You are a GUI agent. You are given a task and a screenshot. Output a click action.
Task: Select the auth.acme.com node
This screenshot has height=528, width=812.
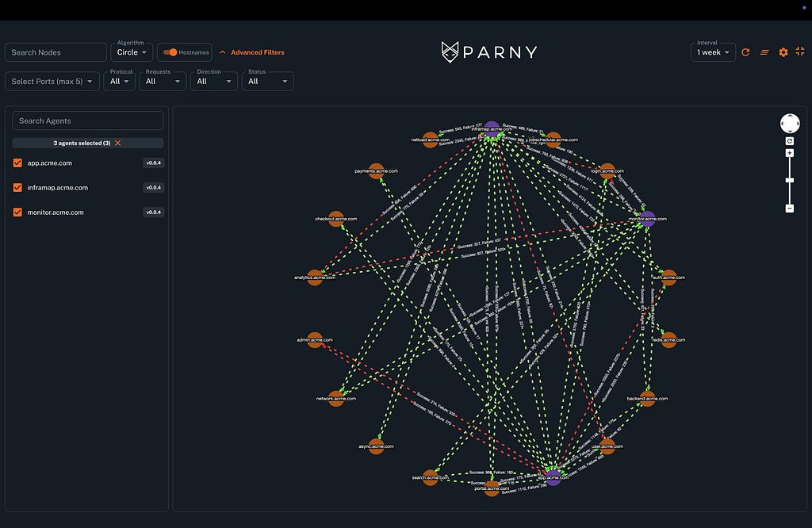pos(668,277)
